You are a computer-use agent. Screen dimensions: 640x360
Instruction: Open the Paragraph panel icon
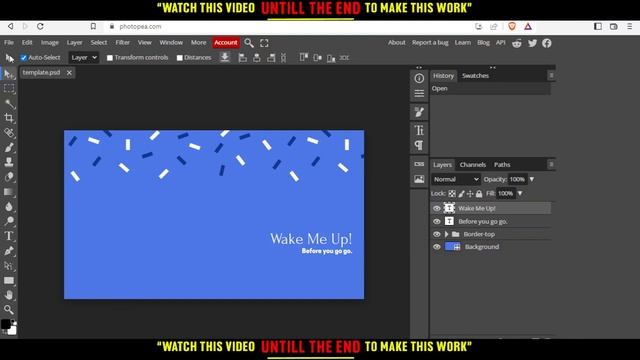pyautogui.click(x=419, y=145)
